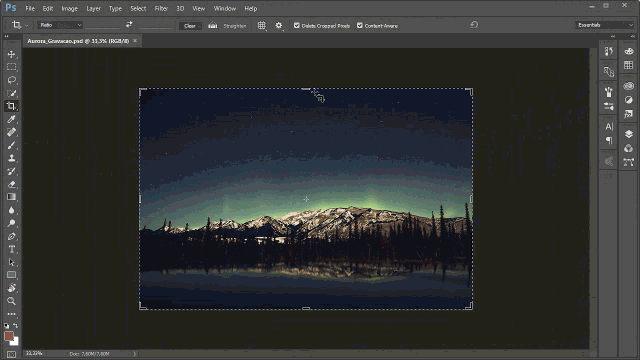
Task: Open the Image menu
Action: click(x=69, y=8)
